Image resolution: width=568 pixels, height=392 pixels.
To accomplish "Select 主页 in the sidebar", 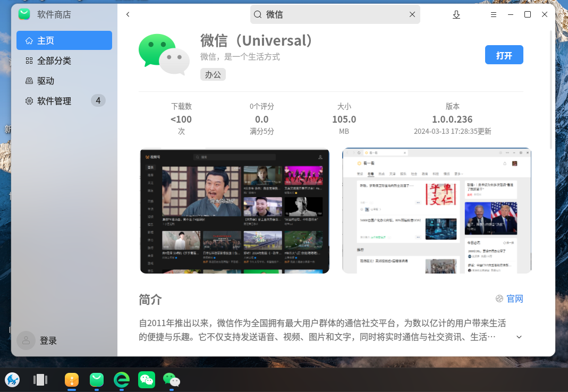I will click(x=64, y=40).
